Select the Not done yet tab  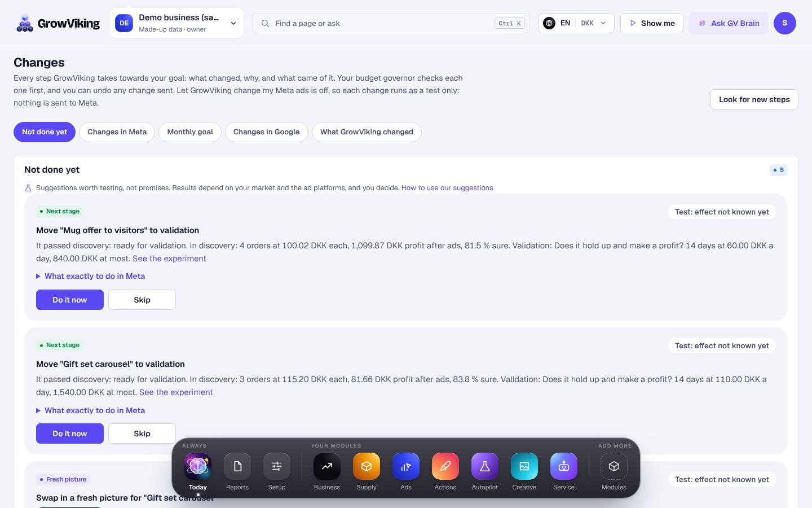pos(45,132)
